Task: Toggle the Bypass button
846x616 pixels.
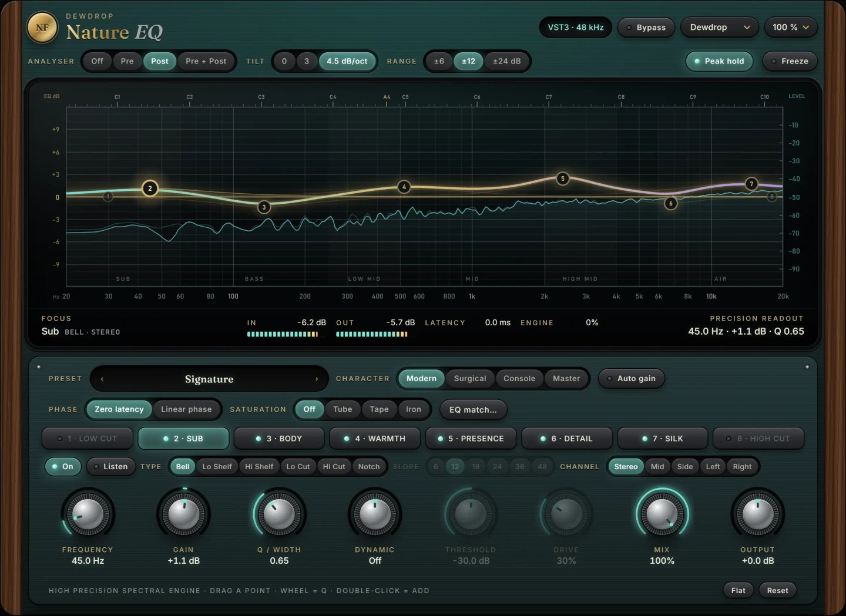Action: pyautogui.click(x=646, y=28)
